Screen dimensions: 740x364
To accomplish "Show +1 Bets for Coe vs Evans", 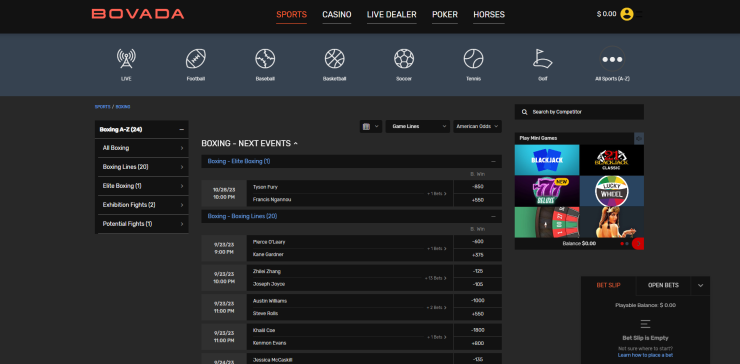I will click(437, 337).
